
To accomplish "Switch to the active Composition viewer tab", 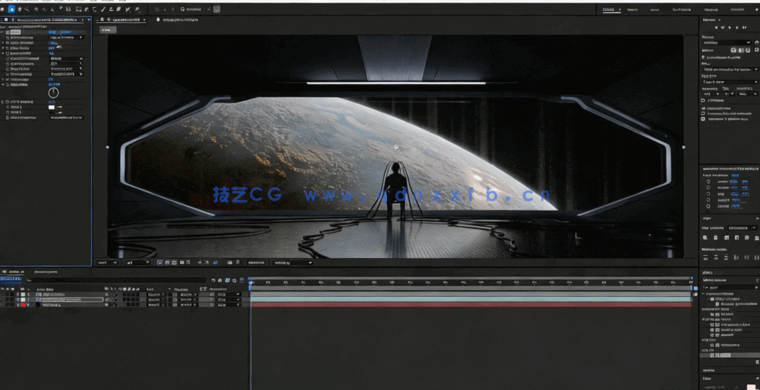I will coord(122,20).
